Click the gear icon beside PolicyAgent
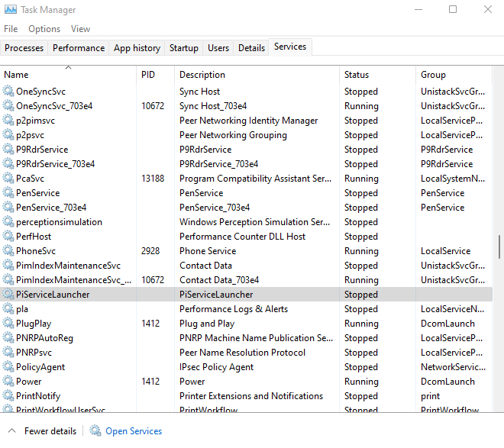This screenshot has width=504, height=448. pos(8,367)
